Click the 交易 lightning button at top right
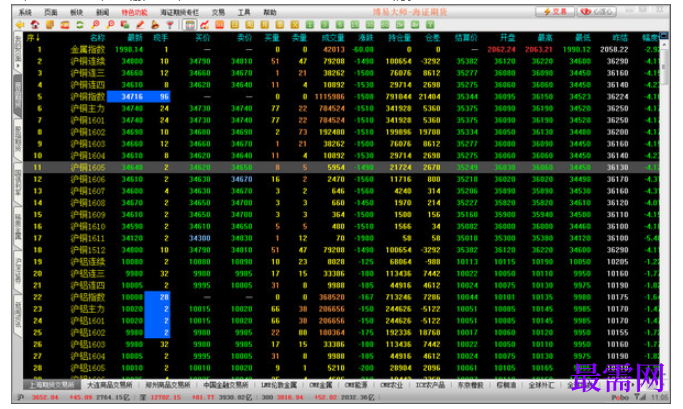This screenshot has width=683, height=409. (555, 12)
